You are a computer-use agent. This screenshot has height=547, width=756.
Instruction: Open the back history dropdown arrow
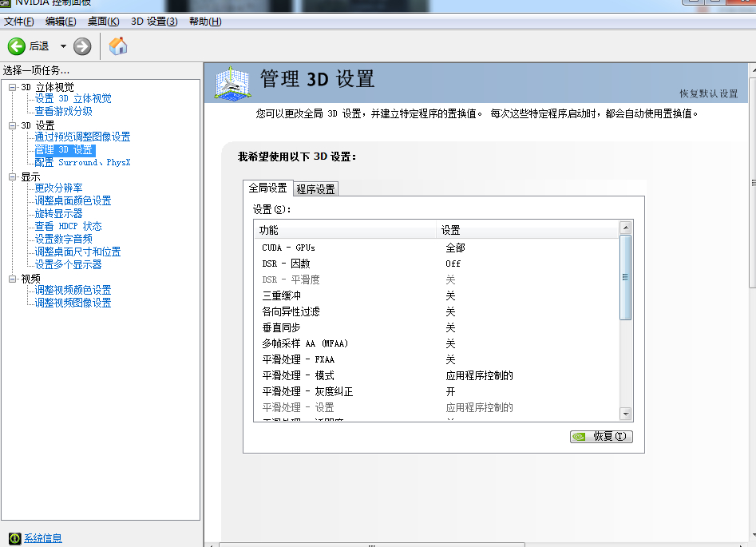63,46
